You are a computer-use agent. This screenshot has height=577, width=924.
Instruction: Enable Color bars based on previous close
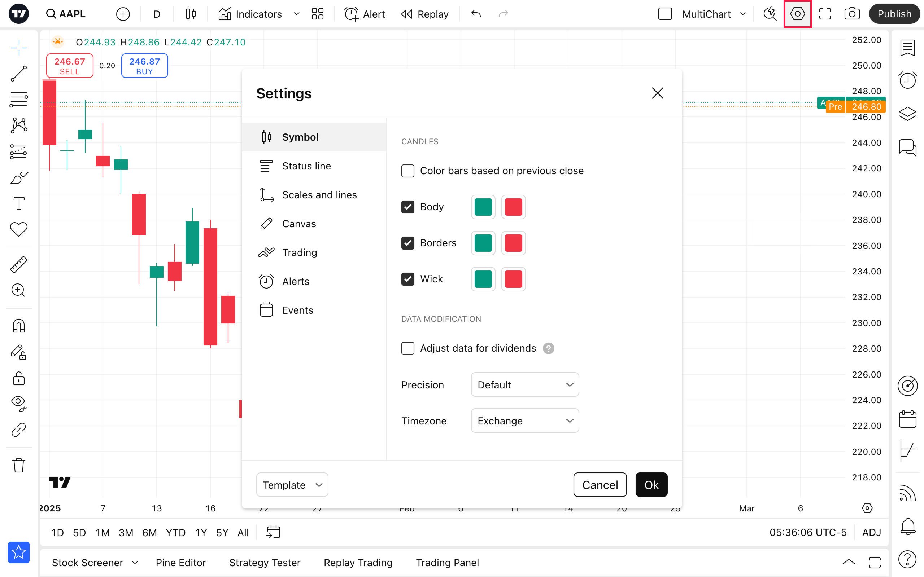pyautogui.click(x=407, y=171)
